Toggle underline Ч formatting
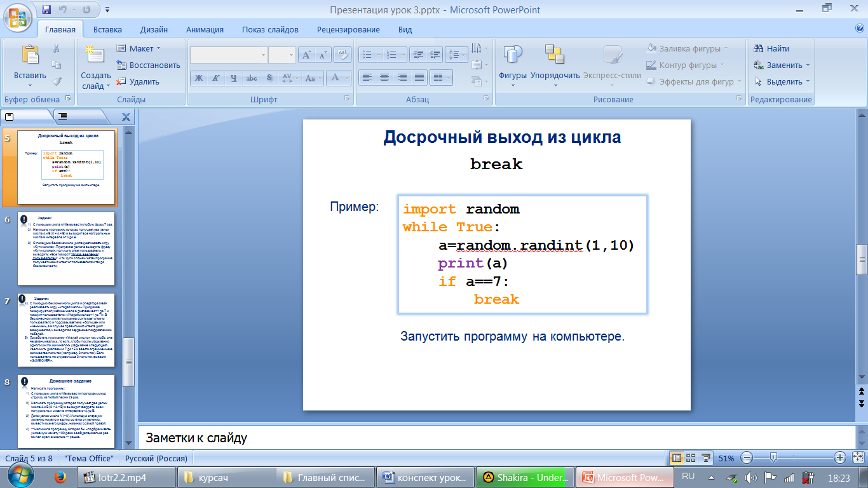Screen dimensions: 868x488 point(234,78)
